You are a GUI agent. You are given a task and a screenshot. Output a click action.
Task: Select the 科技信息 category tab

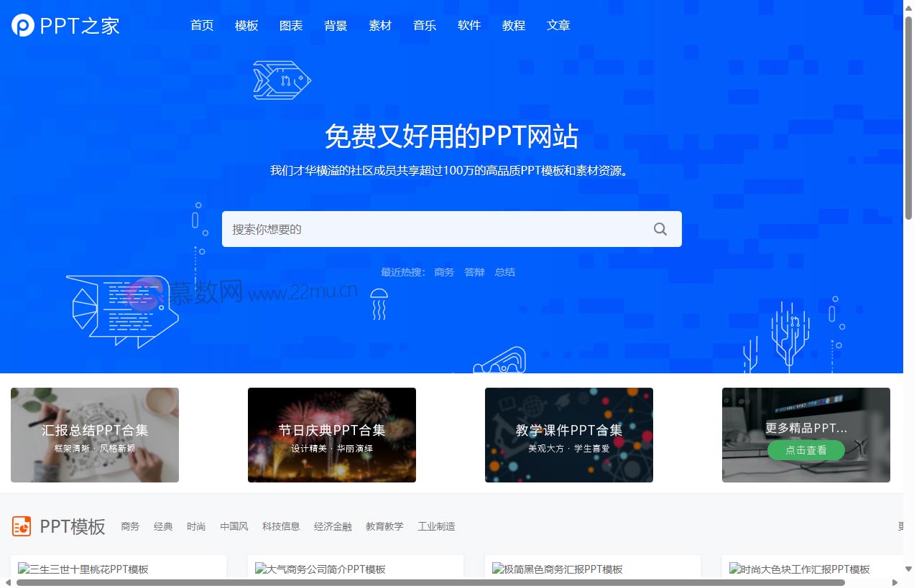tap(281, 526)
